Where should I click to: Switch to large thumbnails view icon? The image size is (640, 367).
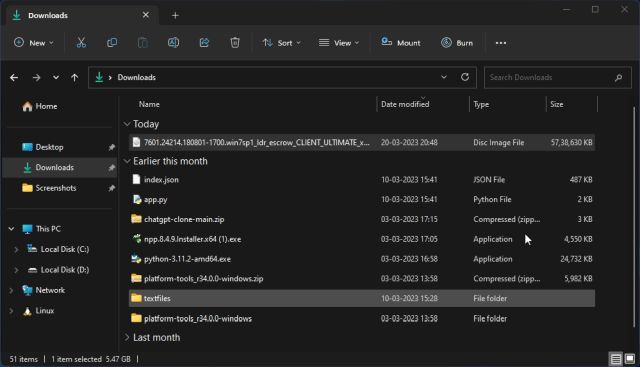pos(630,359)
